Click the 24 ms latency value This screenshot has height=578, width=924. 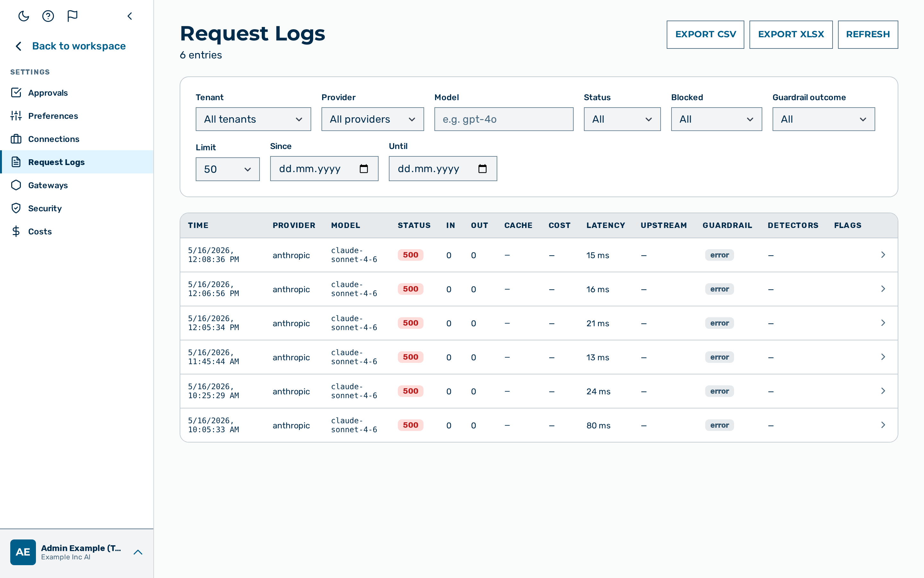click(x=598, y=391)
